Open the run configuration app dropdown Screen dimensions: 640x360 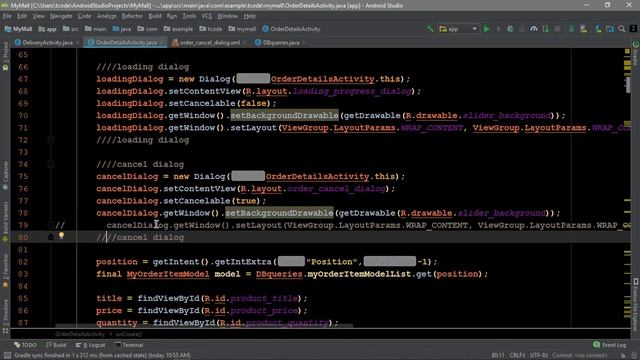[458, 29]
